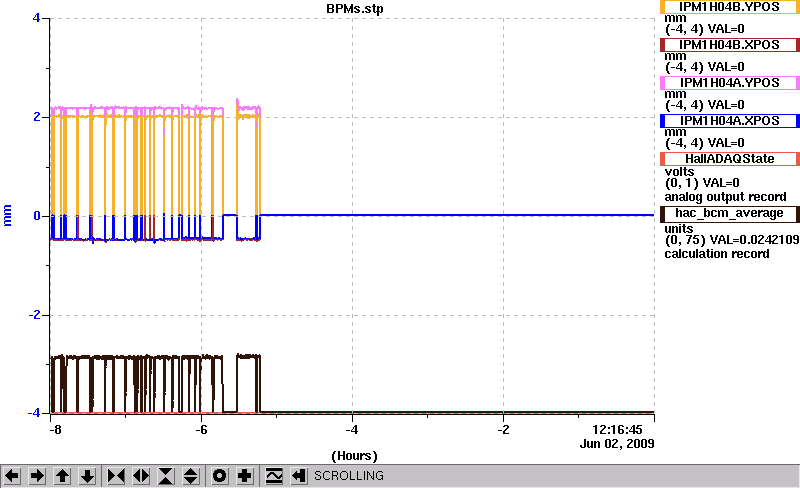The width and height of the screenshot is (800, 488).
Task: Click the (Hours) x-axis label
Action: (355, 455)
